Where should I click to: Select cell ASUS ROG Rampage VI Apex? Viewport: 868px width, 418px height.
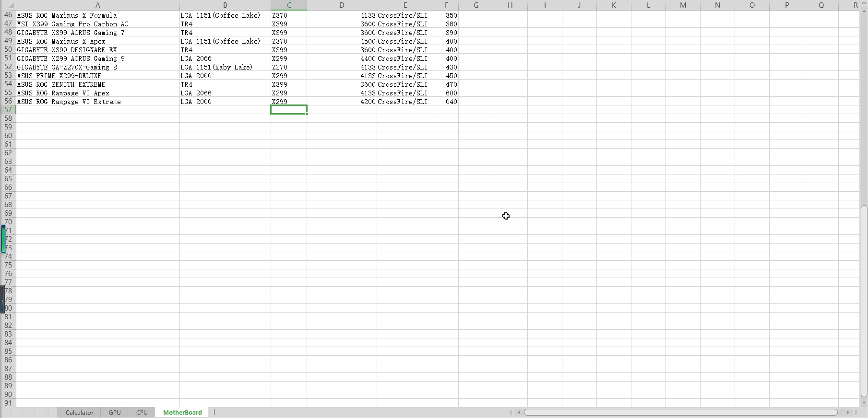(x=98, y=93)
